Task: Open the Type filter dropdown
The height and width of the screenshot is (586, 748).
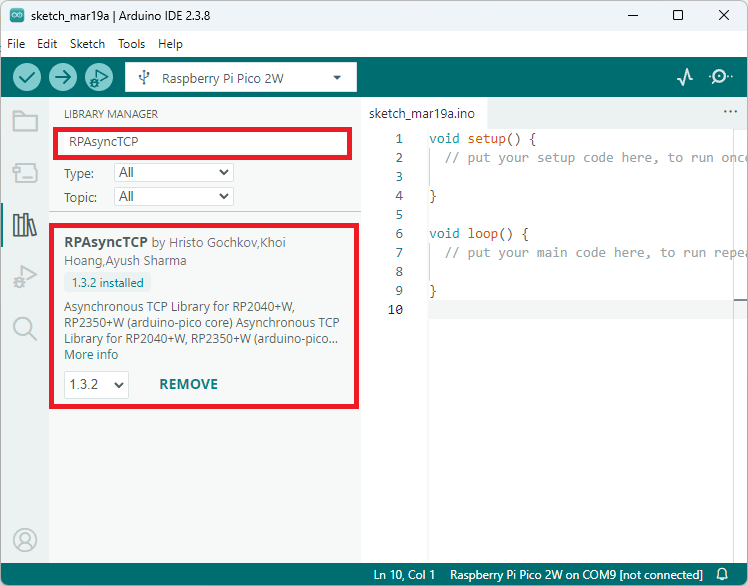Action: point(174,172)
